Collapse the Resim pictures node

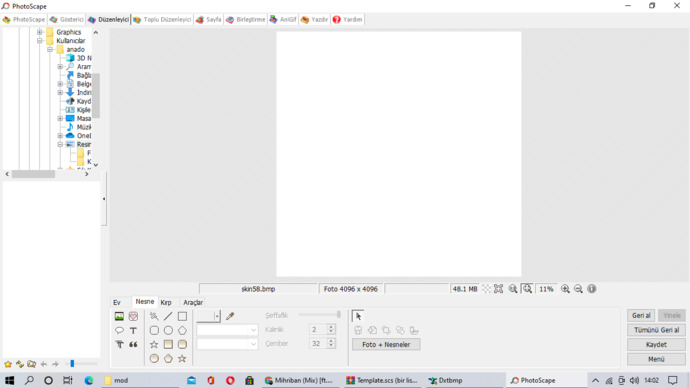60,144
